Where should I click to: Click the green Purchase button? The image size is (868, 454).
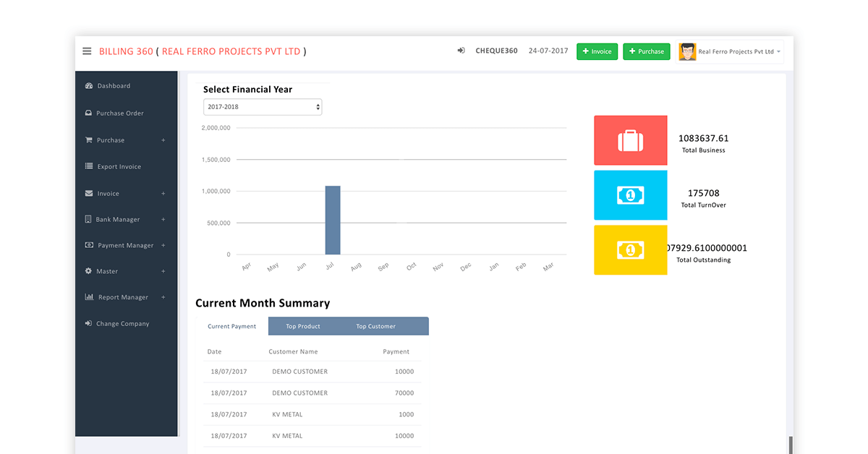(x=646, y=51)
